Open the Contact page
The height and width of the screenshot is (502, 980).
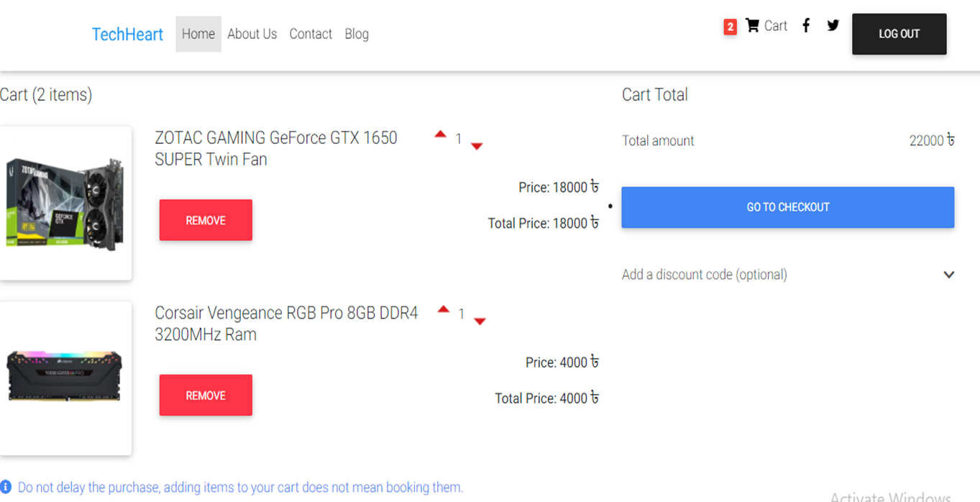pyautogui.click(x=311, y=34)
